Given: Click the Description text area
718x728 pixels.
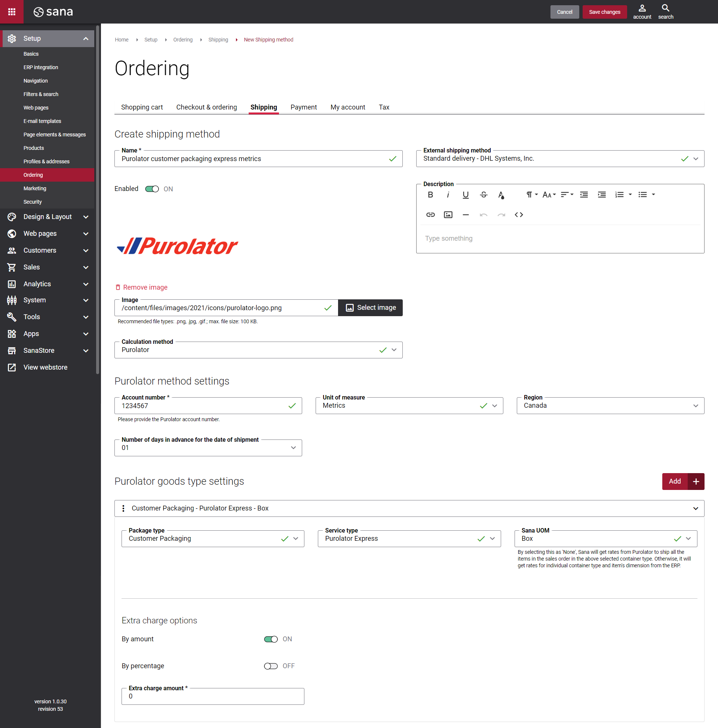Looking at the screenshot, I should point(560,238).
